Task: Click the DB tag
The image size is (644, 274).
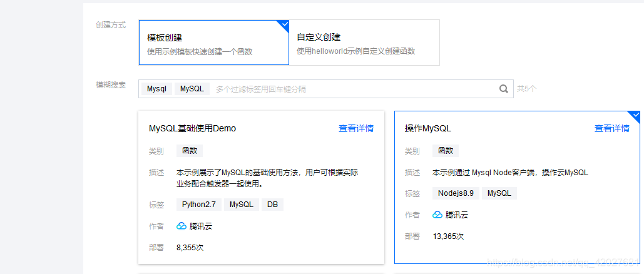Action: pyautogui.click(x=272, y=205)
